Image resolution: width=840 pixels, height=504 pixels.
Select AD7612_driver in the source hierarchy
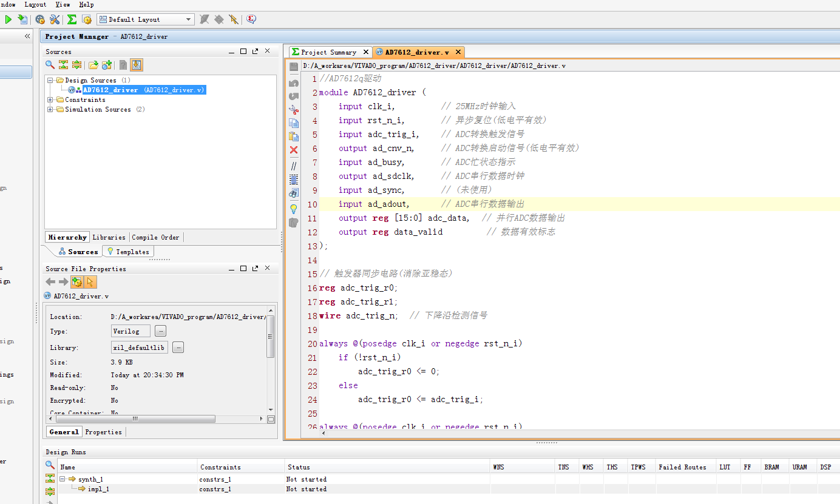pyautogui.click(x=144, y=90)
